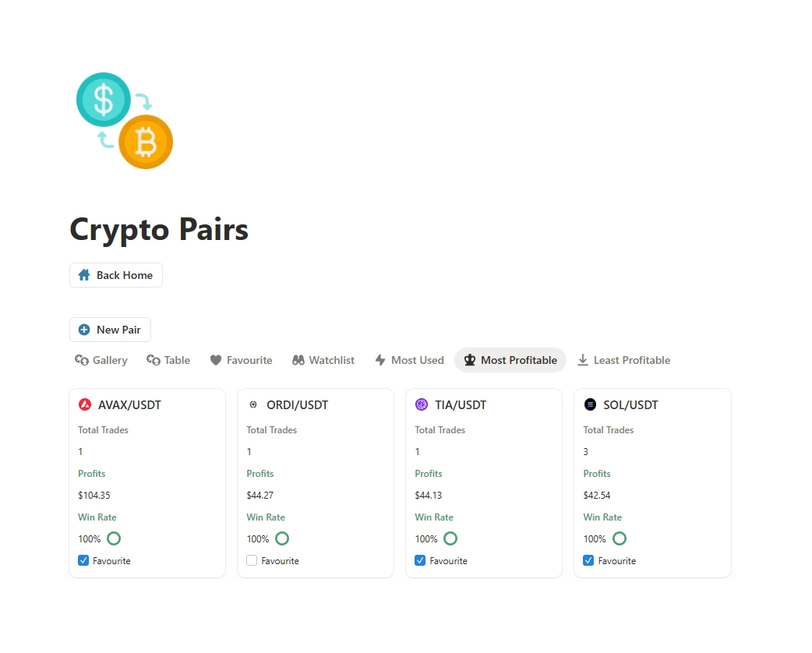
Task: Click the SOL coin icon
Action: (x=591, y=404)
